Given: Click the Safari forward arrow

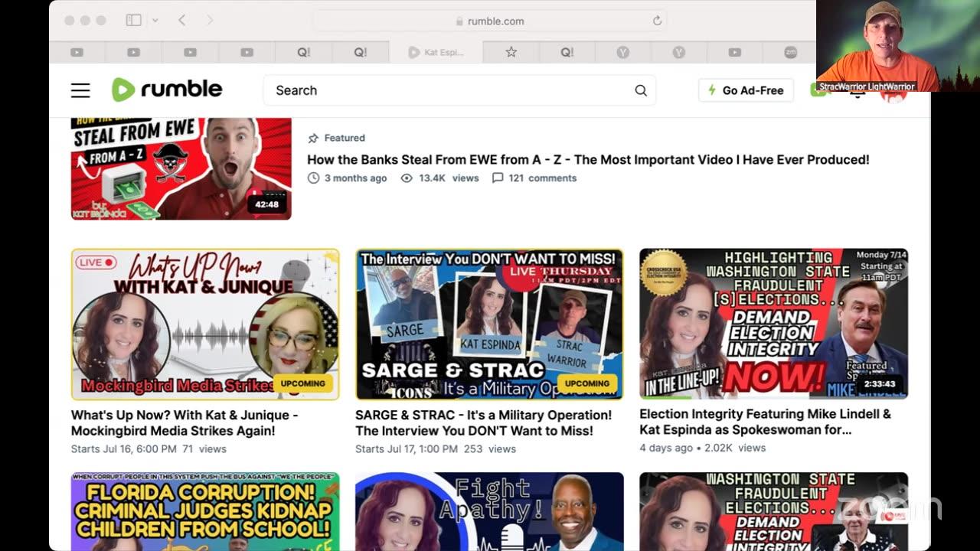Looking at the screenshot, I should [x=209, y=21].
